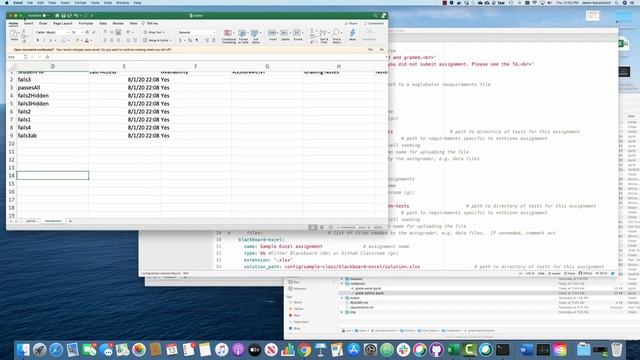Open Terminal from the dock
The height and width of the screenshot is (360, 640).
[x=502, y=350]
